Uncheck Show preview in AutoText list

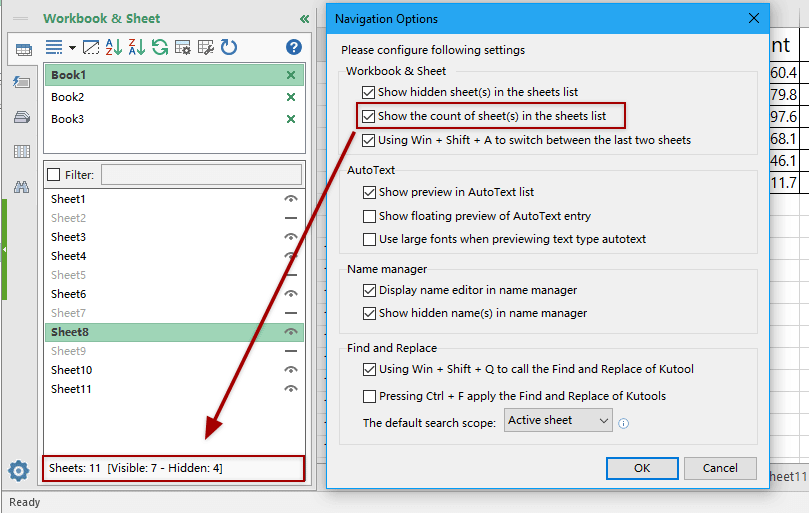pos(369,193)
